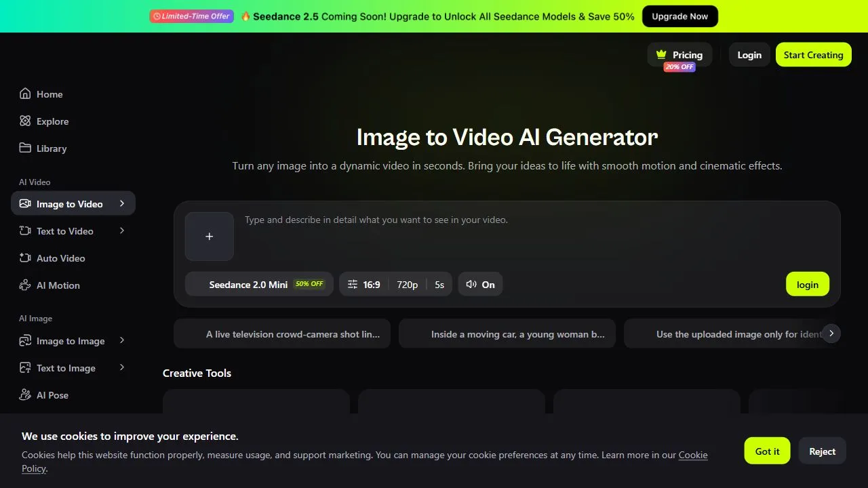Click the plus icon to upload image
This screenshot has width=868, height=488.
pos(210,237)
